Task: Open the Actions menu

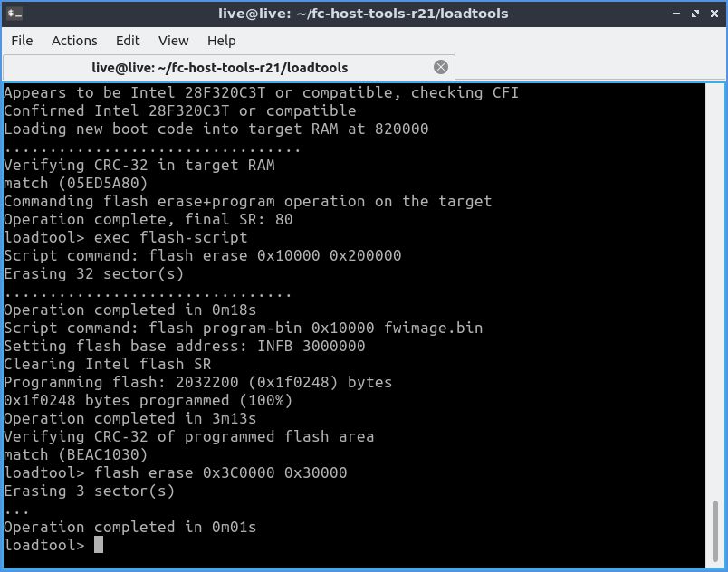Action: (74, 41)
